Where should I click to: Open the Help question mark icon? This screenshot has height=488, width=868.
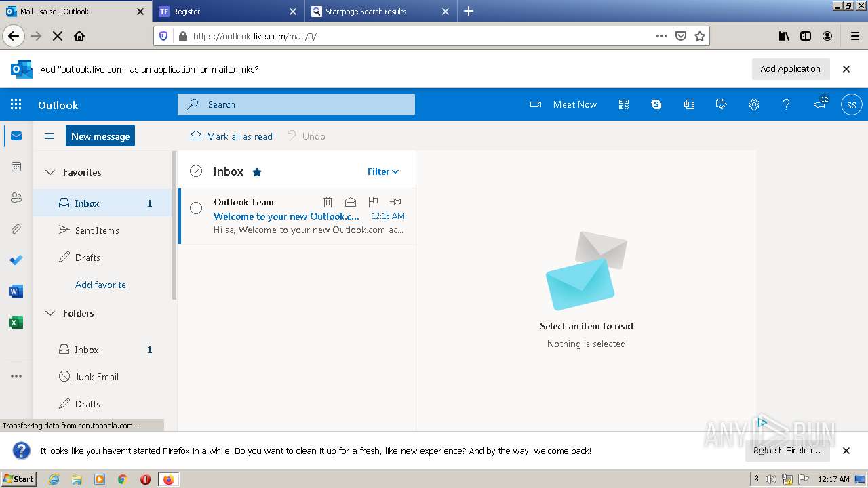[x=787, y=104]
